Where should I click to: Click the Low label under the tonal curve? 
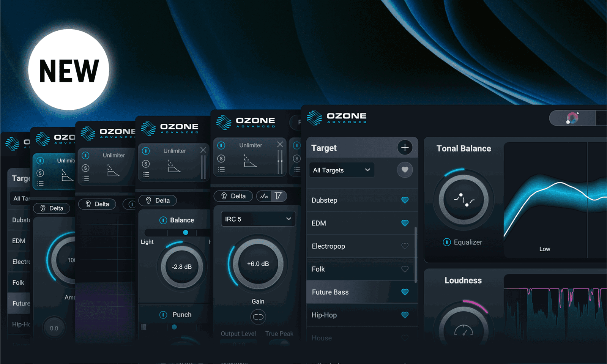coord(545,249)
